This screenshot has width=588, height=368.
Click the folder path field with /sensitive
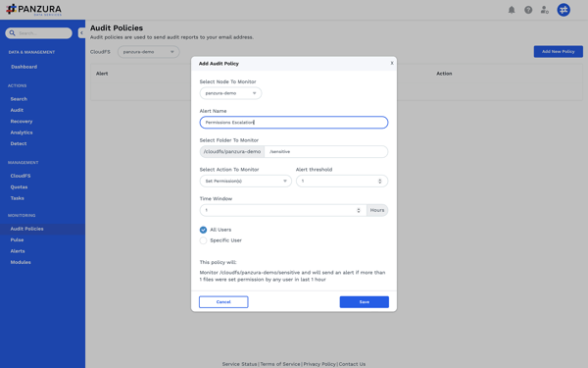point(326,152)
